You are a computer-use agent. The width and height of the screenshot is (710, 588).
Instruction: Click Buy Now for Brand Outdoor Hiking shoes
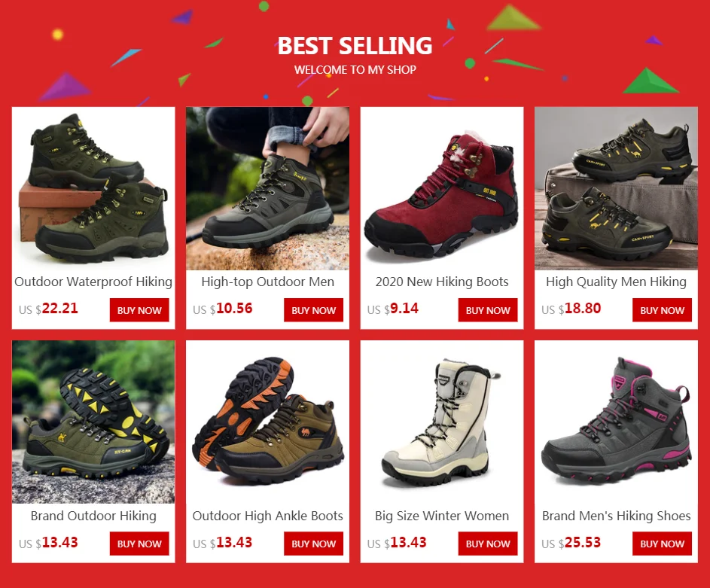click(x=139, y=544)
